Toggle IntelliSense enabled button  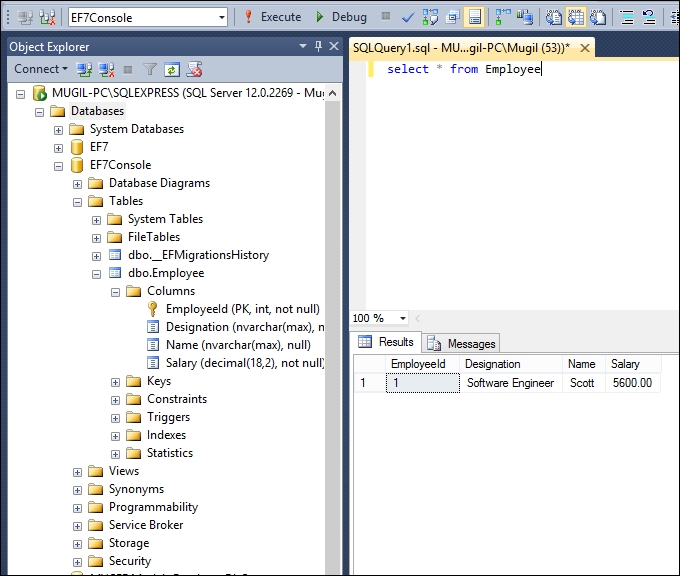click(x=474, y=17)
